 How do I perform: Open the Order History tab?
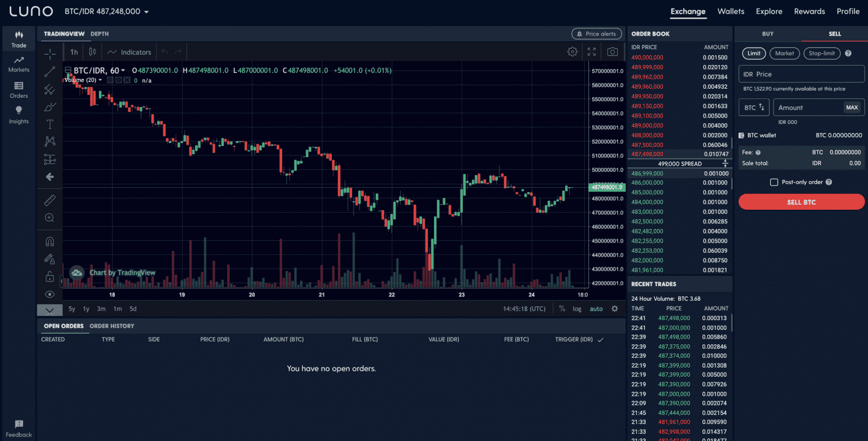click(112, 326)
